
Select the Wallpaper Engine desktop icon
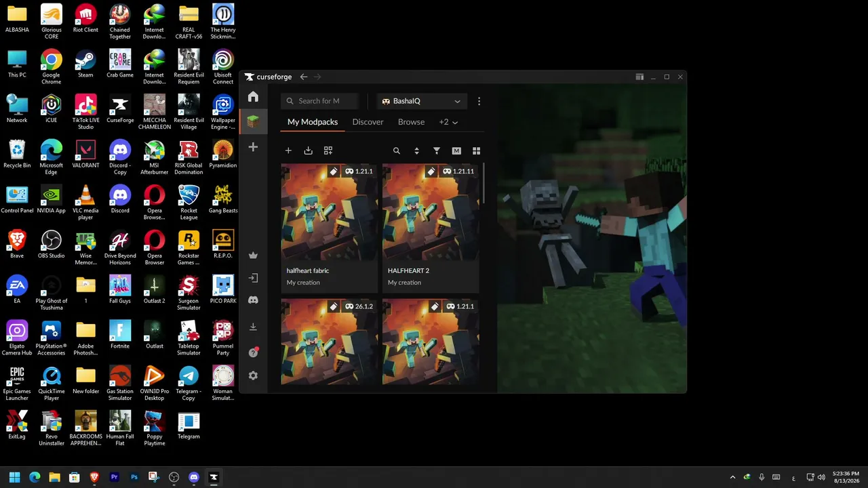pyautogui.click(x=223, y=112)
